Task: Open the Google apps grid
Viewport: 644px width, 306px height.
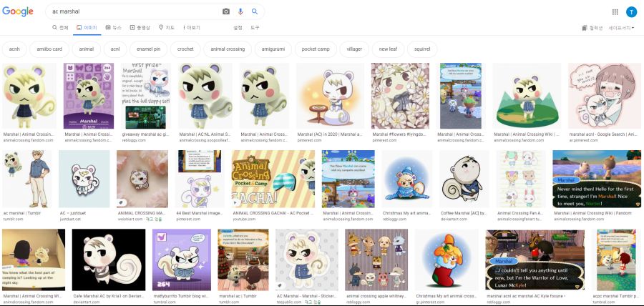Action: 615,12
